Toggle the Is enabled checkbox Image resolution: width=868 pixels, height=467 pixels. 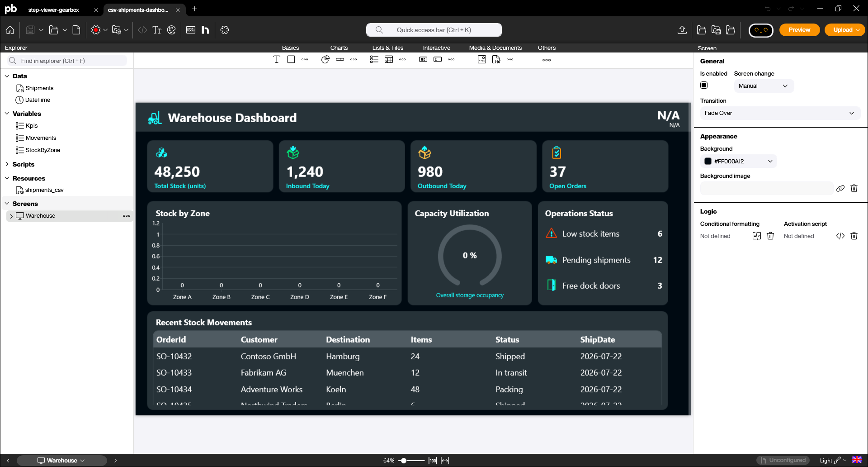704,85
